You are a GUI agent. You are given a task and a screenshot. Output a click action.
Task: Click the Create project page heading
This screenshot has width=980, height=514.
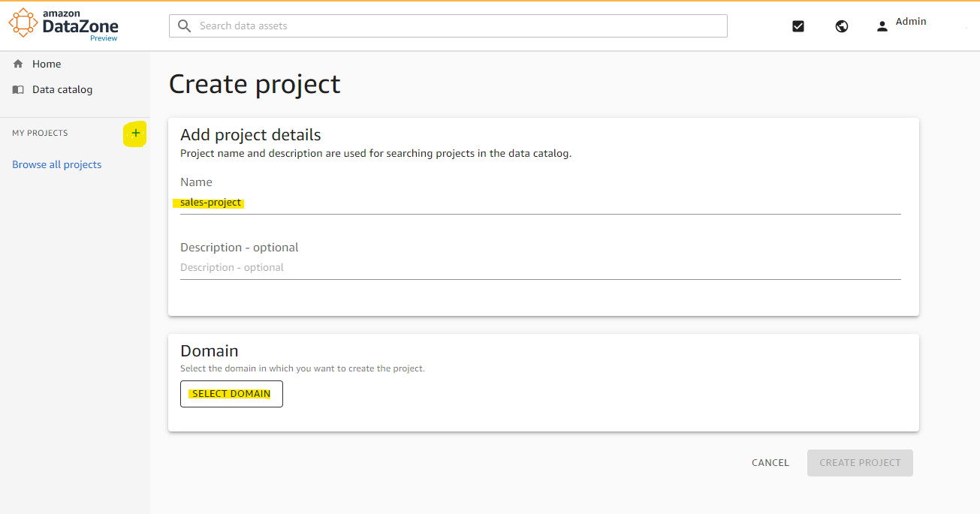(x=255, y=84)
